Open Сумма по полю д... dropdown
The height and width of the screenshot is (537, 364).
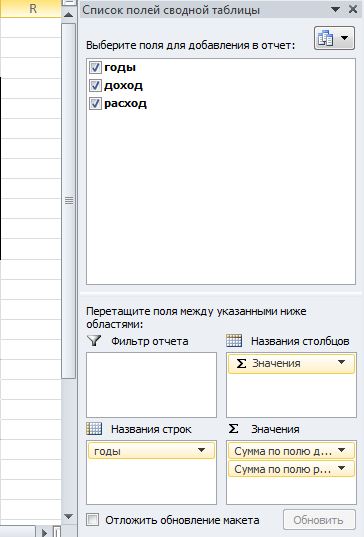(x=341, y=451)
